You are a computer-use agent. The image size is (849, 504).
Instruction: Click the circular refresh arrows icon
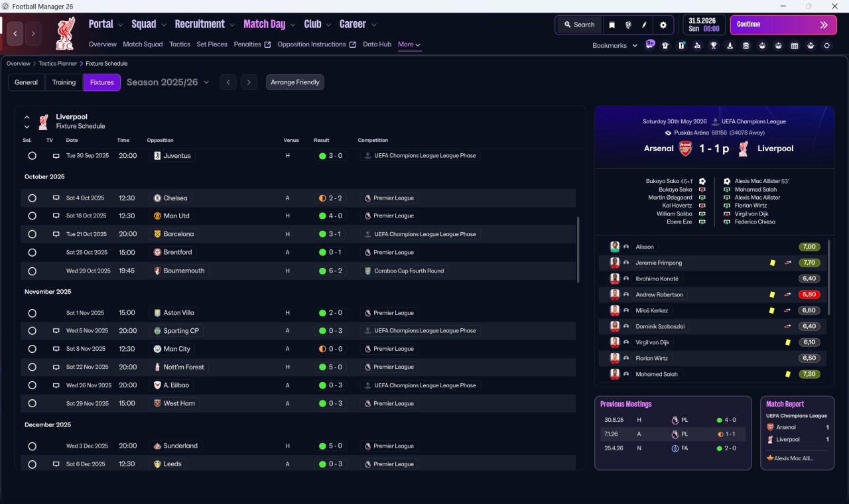(x=826, y=46)
